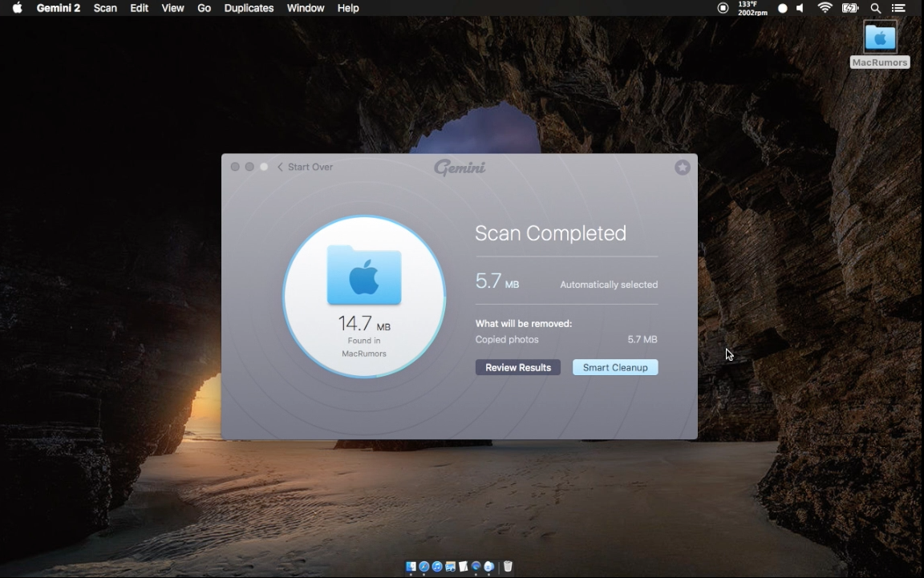Click the "What will be removed:" label
This screenshot has height=578, width=924.
[x=523, y=323]
